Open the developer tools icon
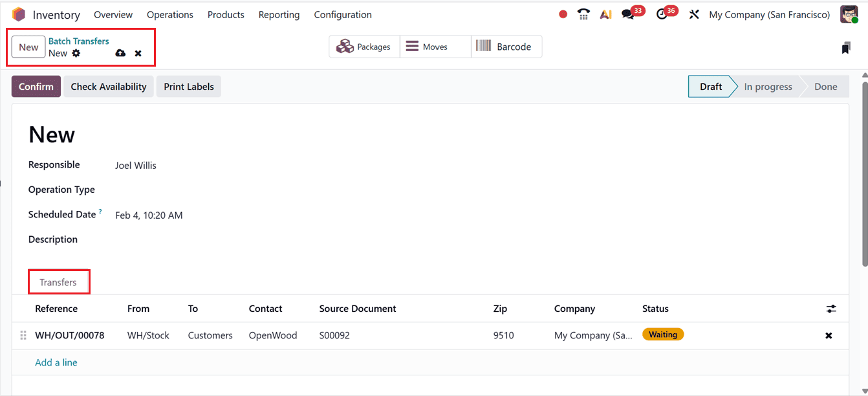The height and width of the screenshot is (396, 868). pyautogui.click(x=694, y=14)
